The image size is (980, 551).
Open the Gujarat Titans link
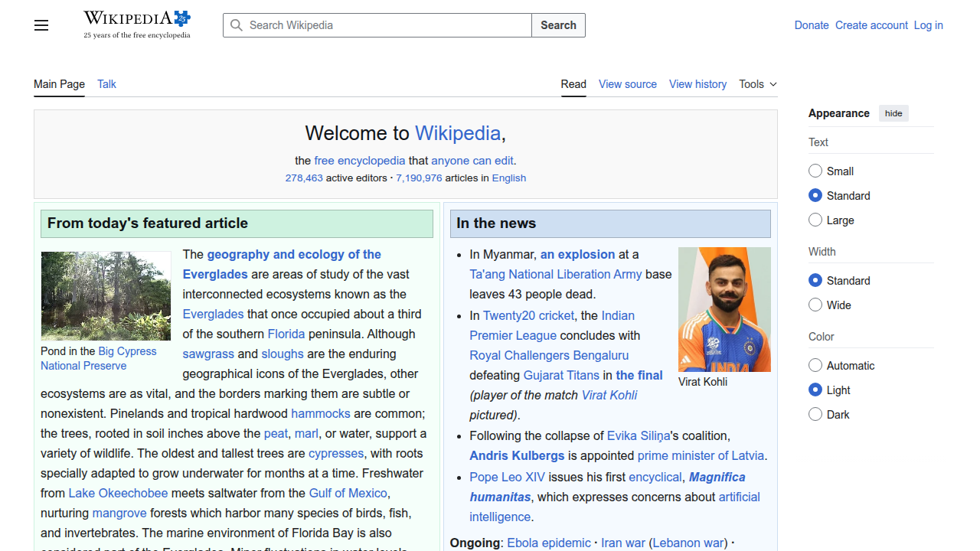coord(561,375)
